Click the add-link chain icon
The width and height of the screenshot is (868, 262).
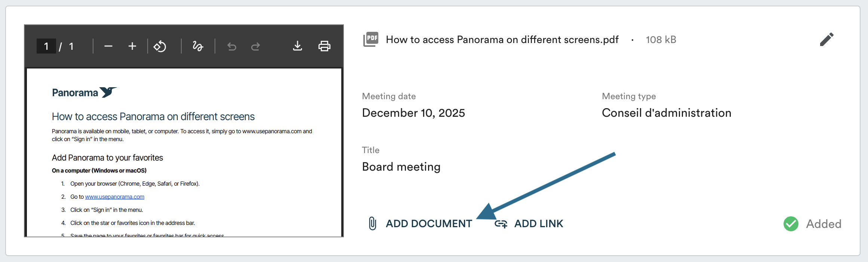tap(501, 224)
